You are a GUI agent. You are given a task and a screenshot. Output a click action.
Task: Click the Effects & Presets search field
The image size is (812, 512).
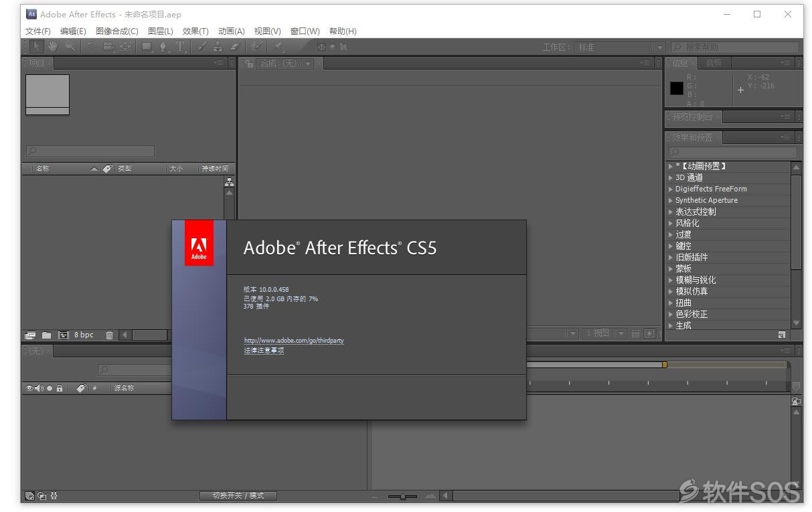coord(732,152)
